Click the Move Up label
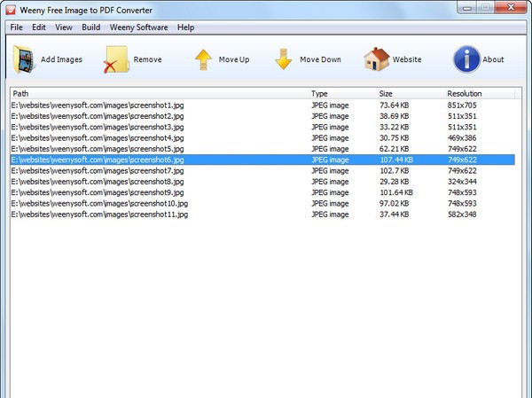 [234, 59]
